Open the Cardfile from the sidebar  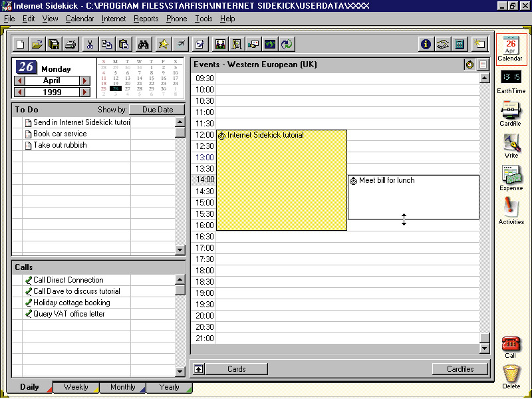coord(511,113)
